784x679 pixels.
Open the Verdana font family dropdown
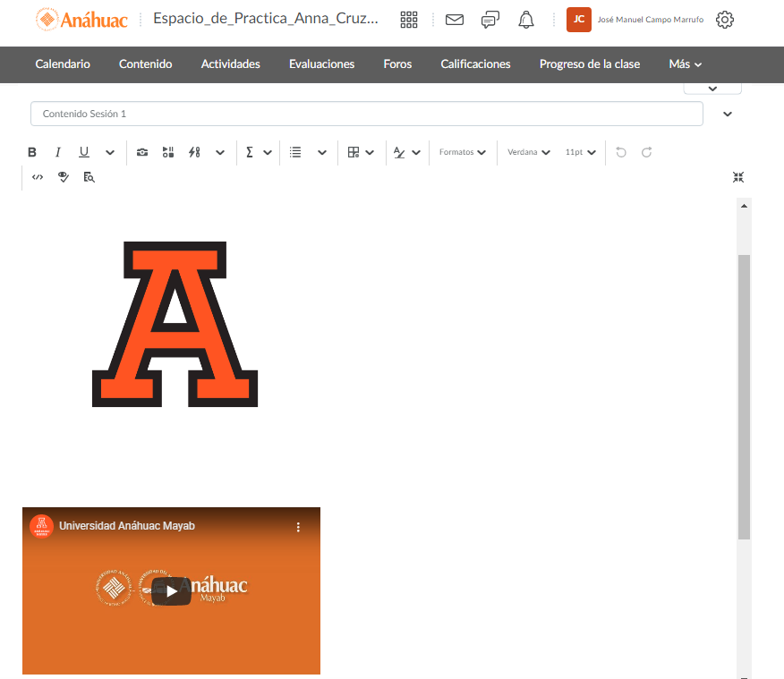coord(528,152)
